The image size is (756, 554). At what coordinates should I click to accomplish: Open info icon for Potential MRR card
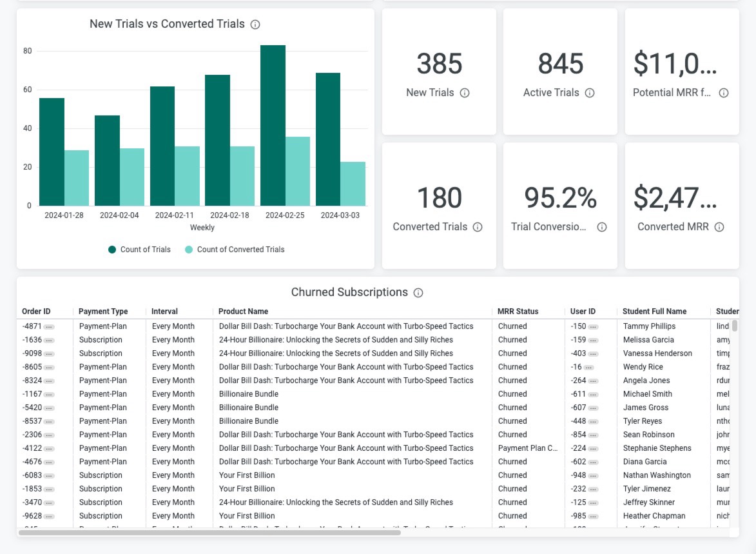(723, 93)
